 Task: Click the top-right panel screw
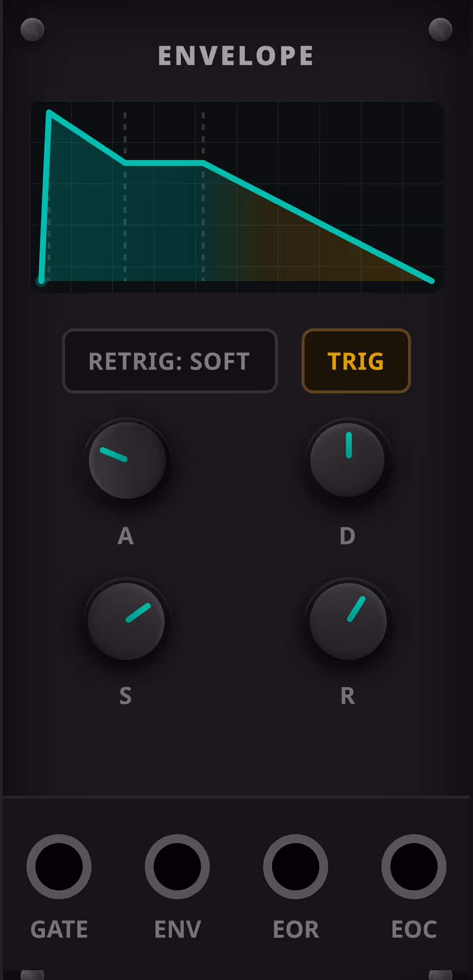coord(440,30)
